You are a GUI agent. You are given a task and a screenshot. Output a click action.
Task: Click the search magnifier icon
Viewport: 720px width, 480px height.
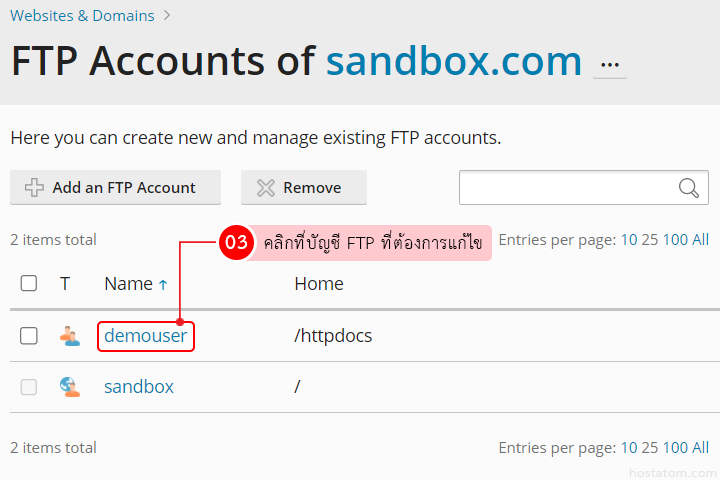pyautogui.click(x=688, y=188)
